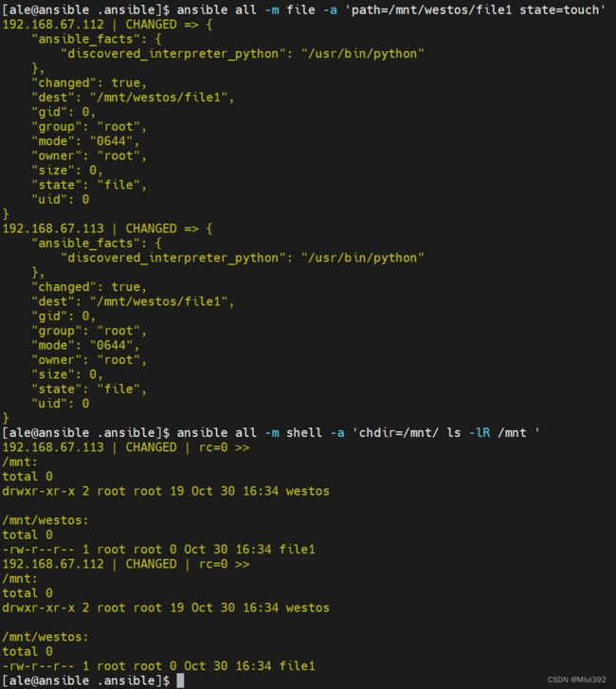Click 192.168.67.112 rc=0 result header

pos(126,564)
